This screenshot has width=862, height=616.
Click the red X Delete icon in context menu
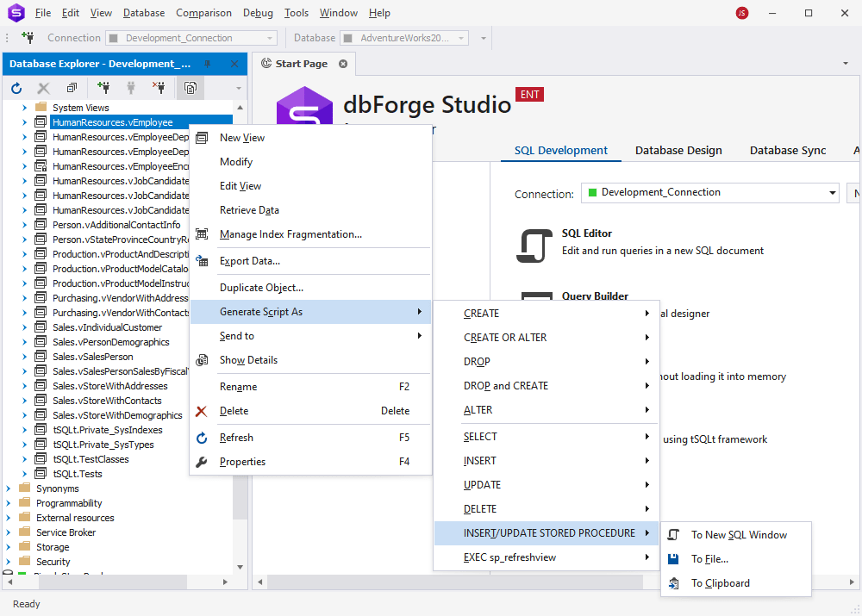pos(202,411)
